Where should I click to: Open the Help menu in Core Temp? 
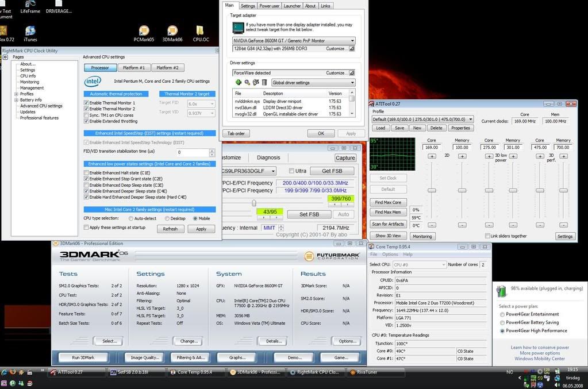coord(408,254)
